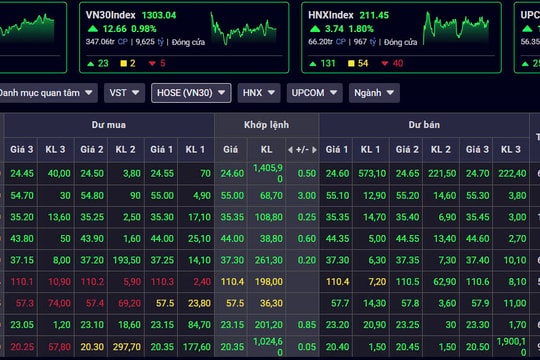This screenshot has height=360, width=540.
Task: Click red bid price 110.1
Action: (x=21, y=282)
